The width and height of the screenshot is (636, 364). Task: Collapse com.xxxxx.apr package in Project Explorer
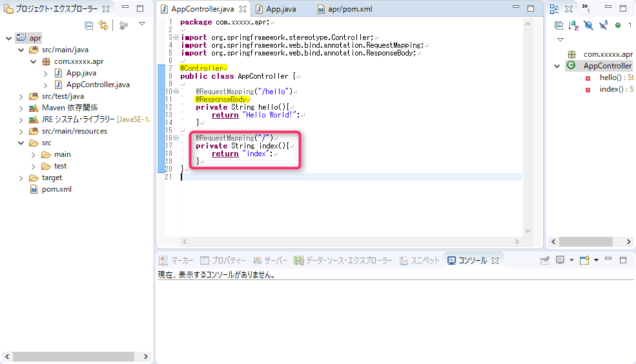point(34,61)
